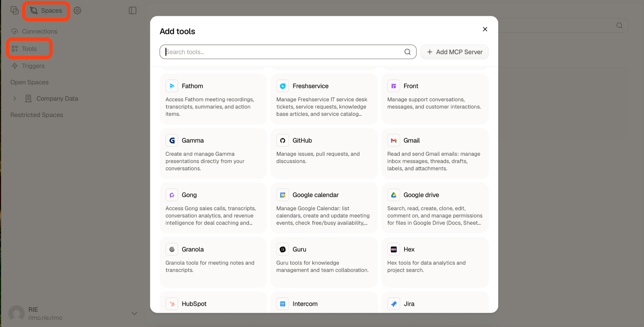Click the Fathom description about meeting recordings

tap(210, 107)
